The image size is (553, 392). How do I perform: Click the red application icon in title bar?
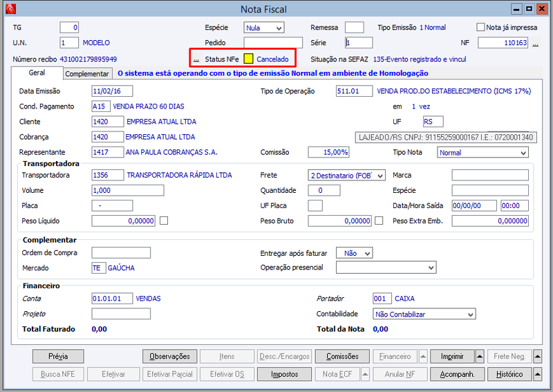10,8
